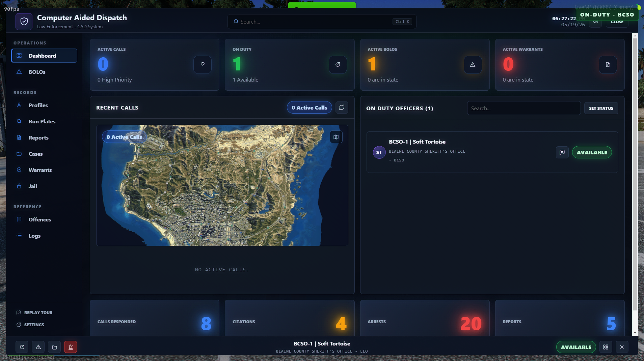The height and width of the screenshot is (361, 644).
Task: Open the Cases section
Action: [x=44, y=154]
